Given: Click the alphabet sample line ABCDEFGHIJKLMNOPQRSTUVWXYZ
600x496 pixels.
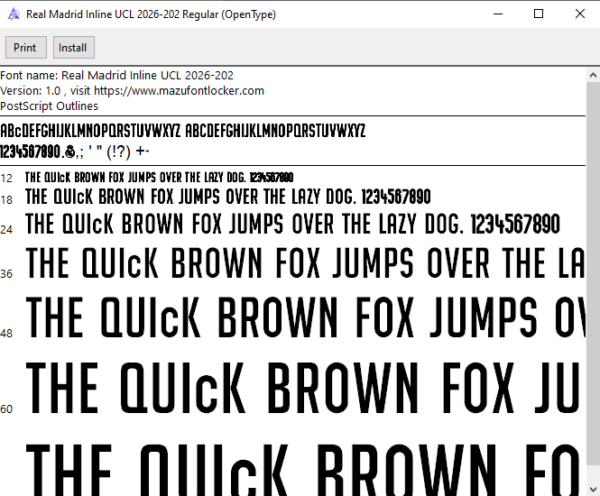Looking at the screenshot, I should click(183, 131).
